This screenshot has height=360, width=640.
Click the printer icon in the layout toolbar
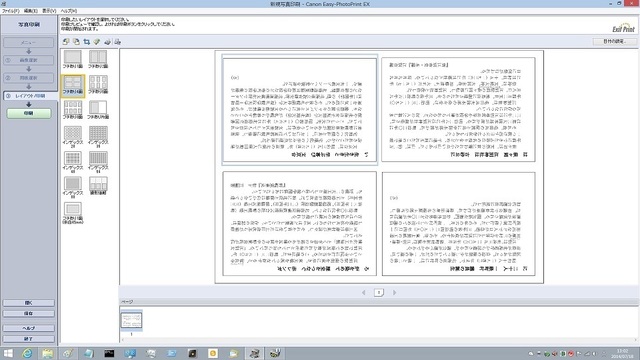tap(107, 42)
